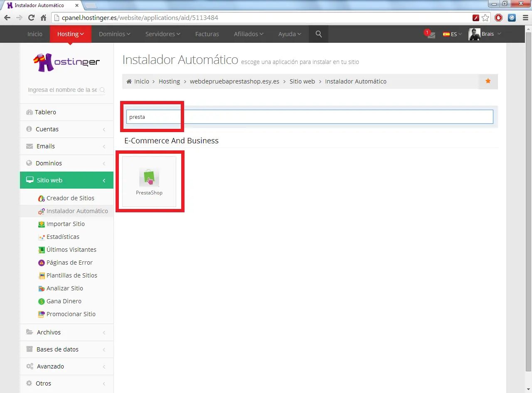Go to Inicio in top navigation
This screenshot has height=393, width=532.
(35, 34)
